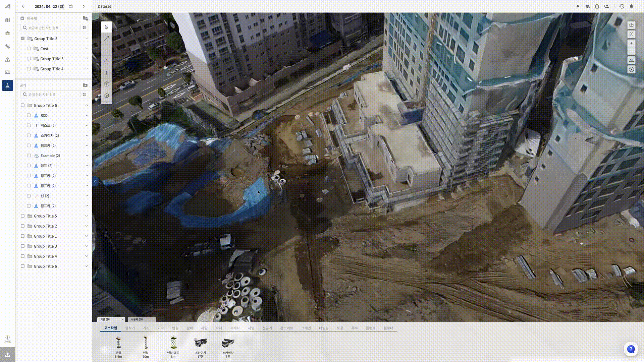Check the RCD item checkbox

29,115
